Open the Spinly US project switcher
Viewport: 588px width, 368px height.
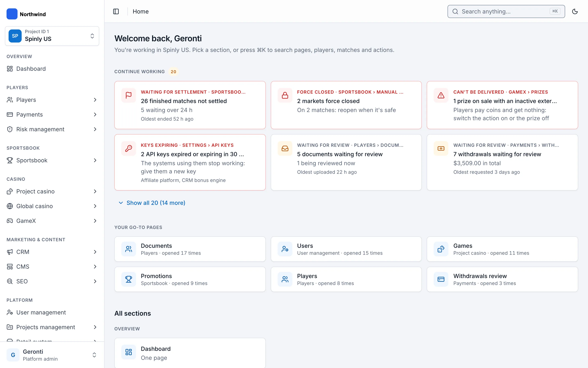click(x=52, y=36)
